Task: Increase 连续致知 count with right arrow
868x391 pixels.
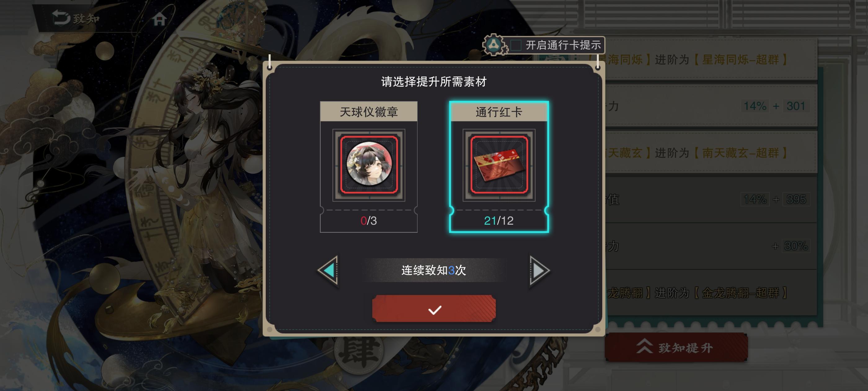Action: (x=539, y=270)
